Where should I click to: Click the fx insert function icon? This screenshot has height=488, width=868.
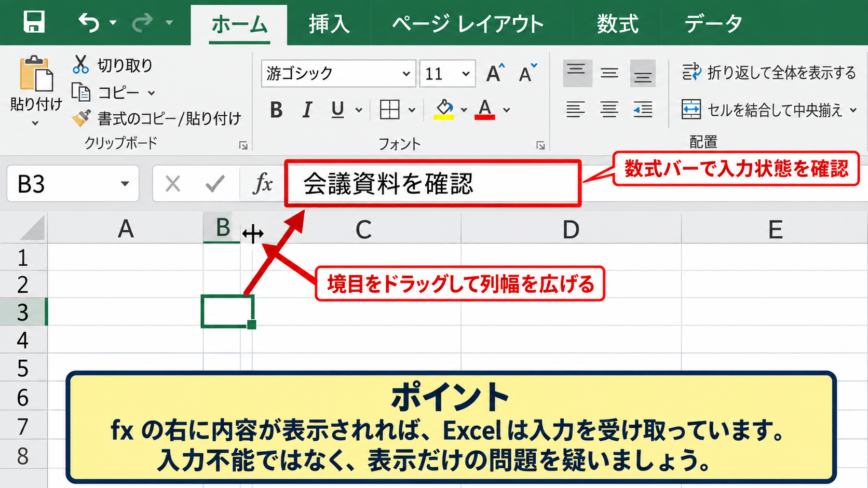(x=263, y=184)
